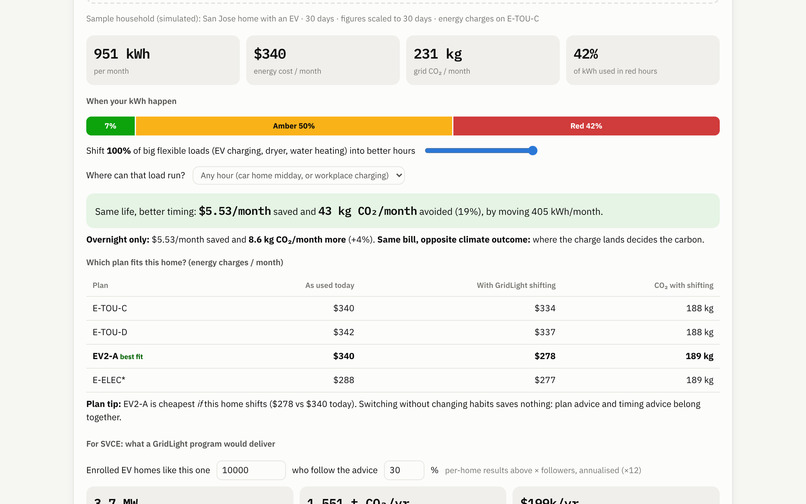The width and height of the screenshot is (806, 504).
Task: Click the $288 value in E-ELEC* row
Action: [343, 380]
